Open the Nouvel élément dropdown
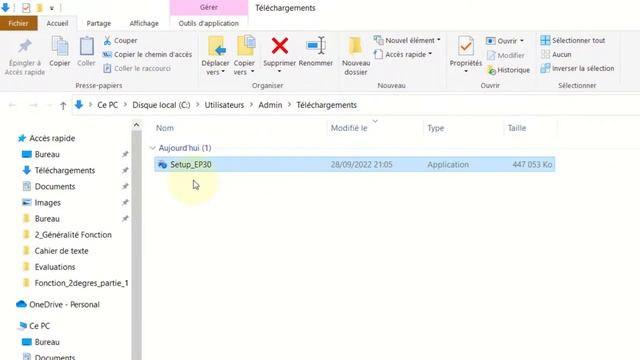 [407, 40]
